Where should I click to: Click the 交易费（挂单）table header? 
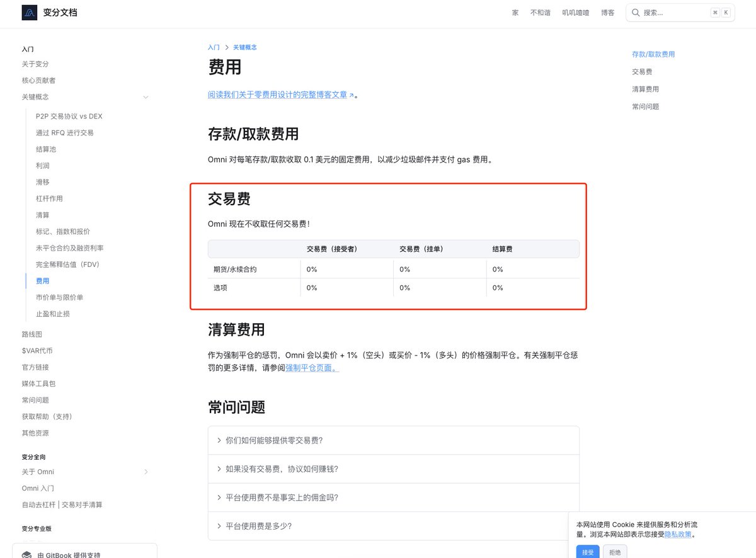coord(421,249)
